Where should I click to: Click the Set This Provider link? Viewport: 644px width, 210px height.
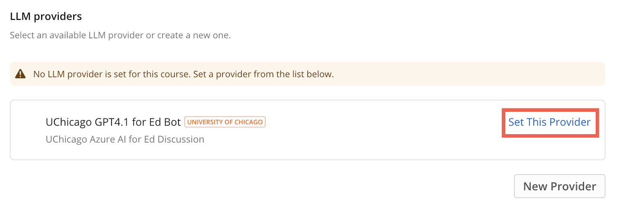(x=549, y=122)
